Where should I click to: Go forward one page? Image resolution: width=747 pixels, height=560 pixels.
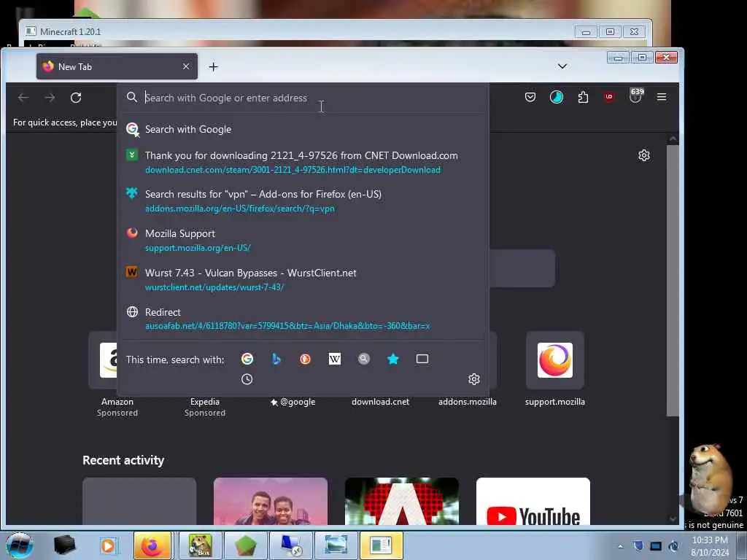click(50, 98)
